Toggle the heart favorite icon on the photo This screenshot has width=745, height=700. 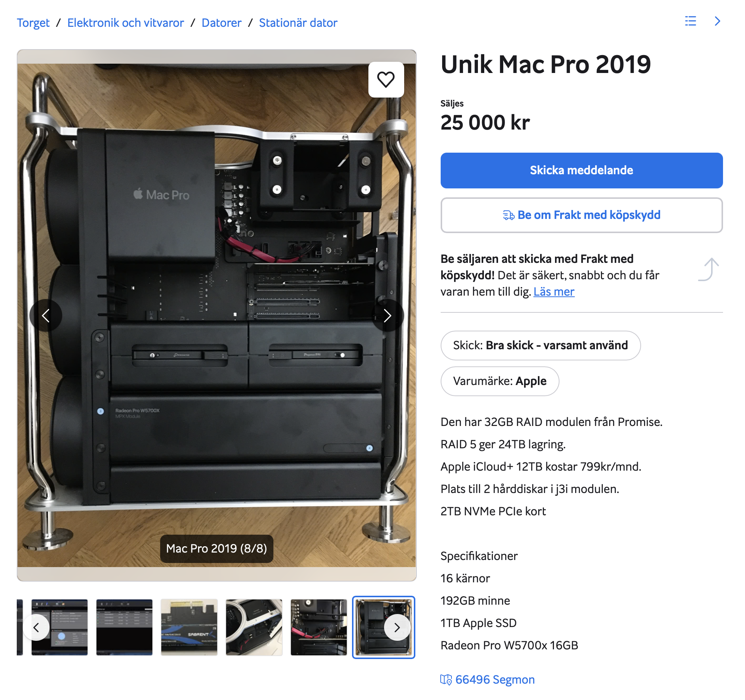coord(386,79)
